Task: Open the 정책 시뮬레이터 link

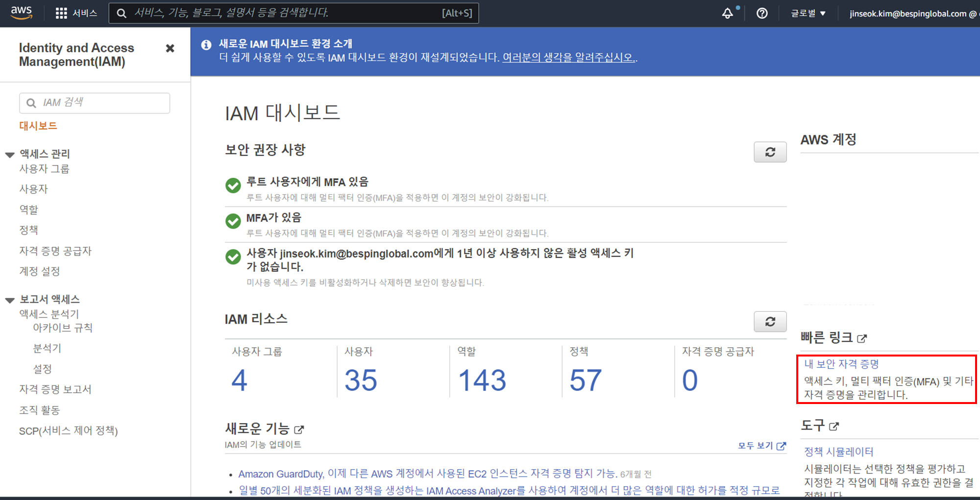Action: pyautogui.click(x=839, y=452)
